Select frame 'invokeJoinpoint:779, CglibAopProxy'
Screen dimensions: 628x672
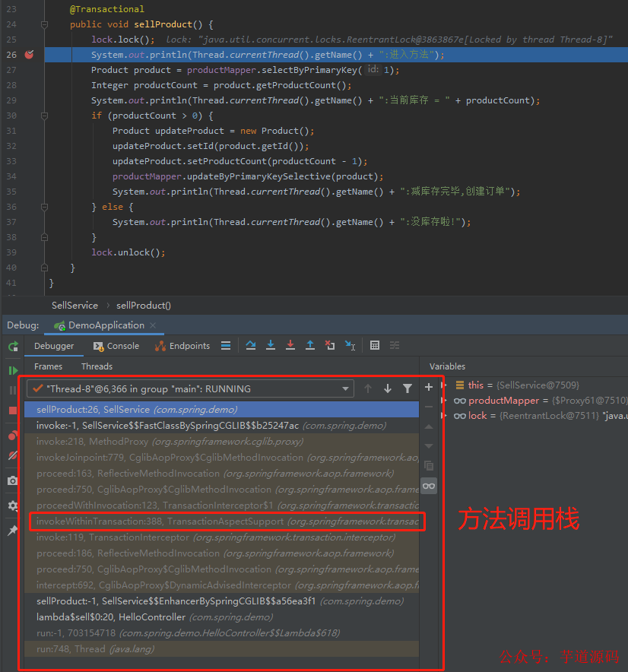(x=221, y=458)
